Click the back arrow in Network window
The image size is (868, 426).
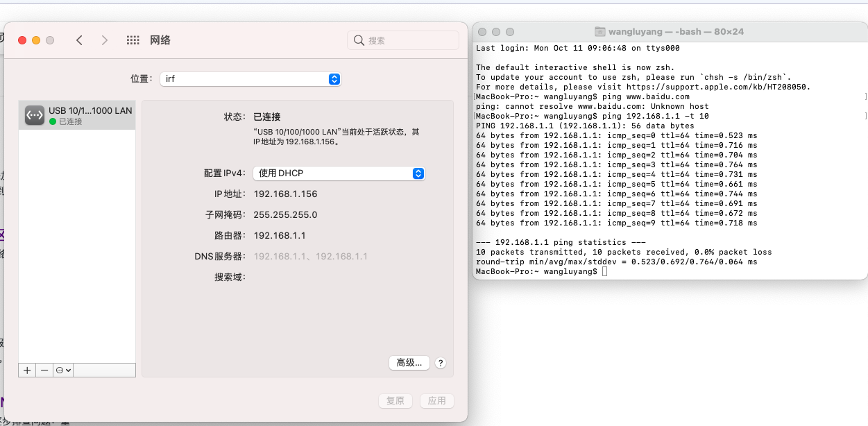(79, 40)
